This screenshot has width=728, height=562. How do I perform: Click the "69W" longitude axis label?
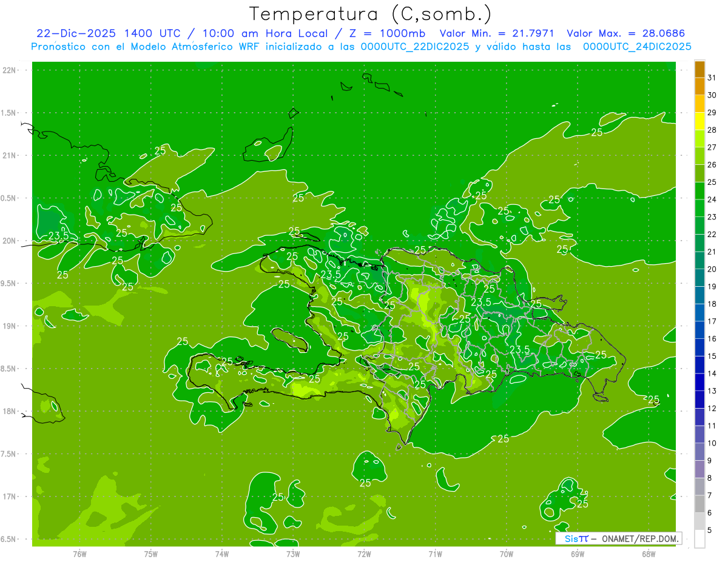[x=578, y=554]
